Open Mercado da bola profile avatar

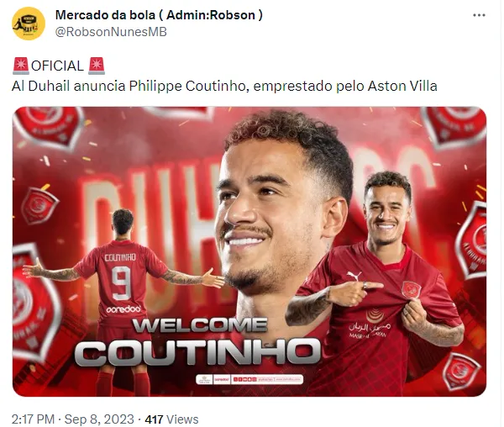29,24
